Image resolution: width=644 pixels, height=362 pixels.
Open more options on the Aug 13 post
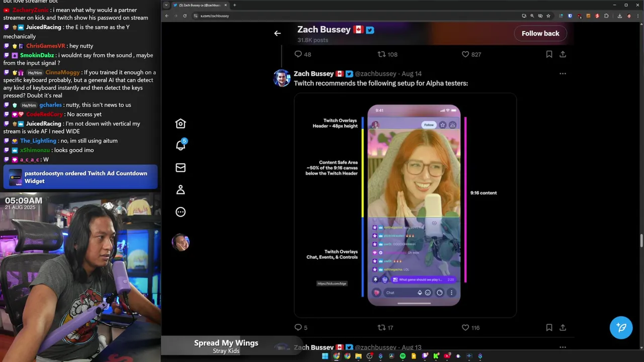tap(562, 347)
